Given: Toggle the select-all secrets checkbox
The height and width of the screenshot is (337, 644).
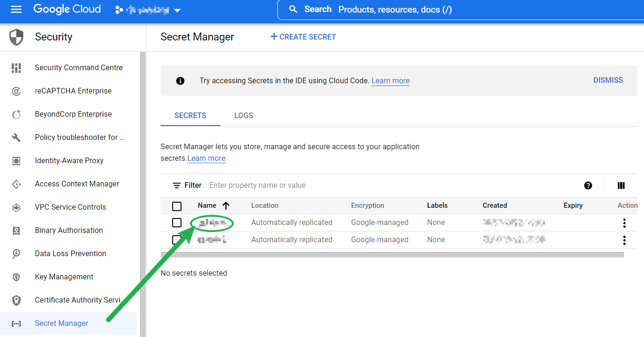Looking at the screenshot, I should 177,206.
